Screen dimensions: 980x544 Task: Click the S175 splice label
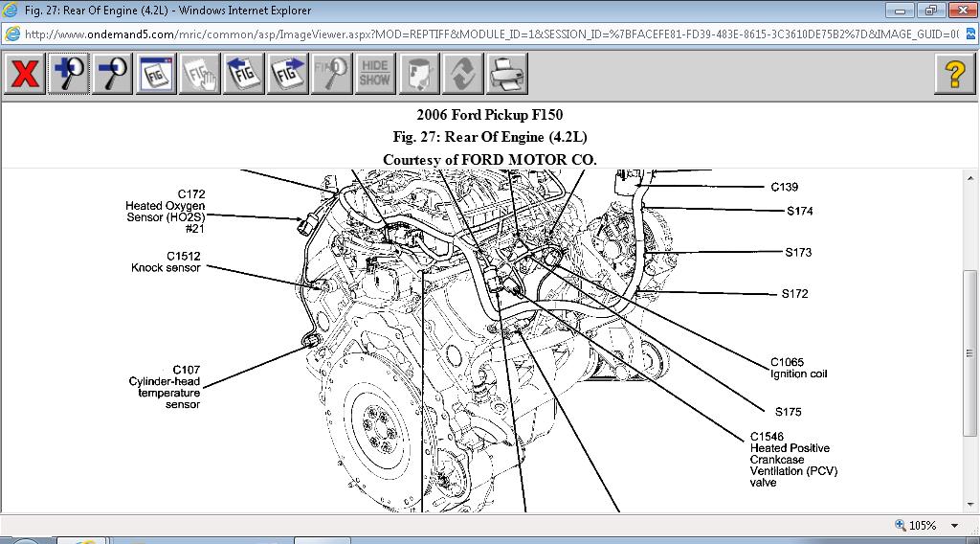pos(789,412)
